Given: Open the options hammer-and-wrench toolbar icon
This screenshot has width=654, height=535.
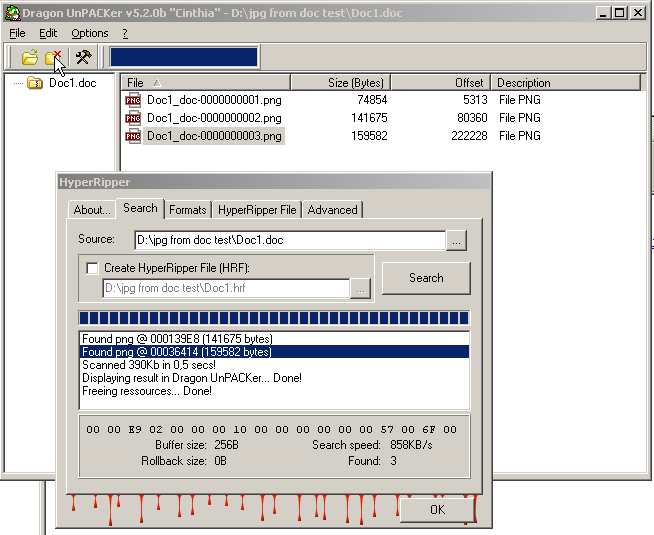Looking at the screenshot, I should click(x=83, y=57).
